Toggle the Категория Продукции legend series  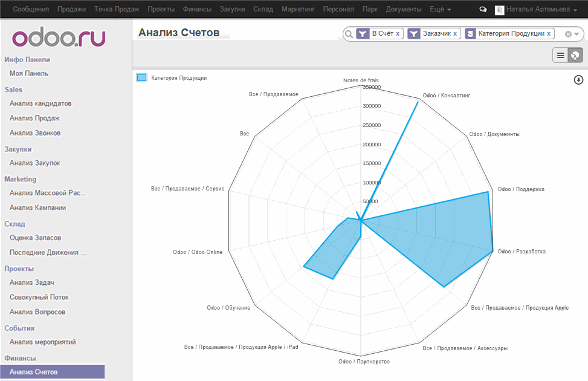pyautogui.click(x=142, y=77)
